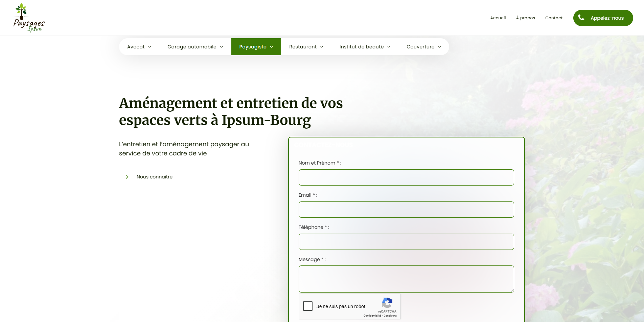Focus the Email input field

coord(406,210)
